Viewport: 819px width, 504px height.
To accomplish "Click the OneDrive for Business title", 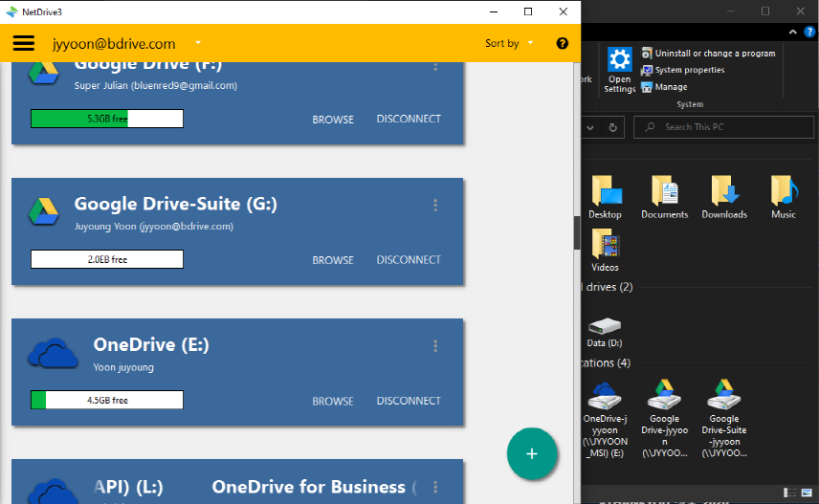I will pos(309,487).
